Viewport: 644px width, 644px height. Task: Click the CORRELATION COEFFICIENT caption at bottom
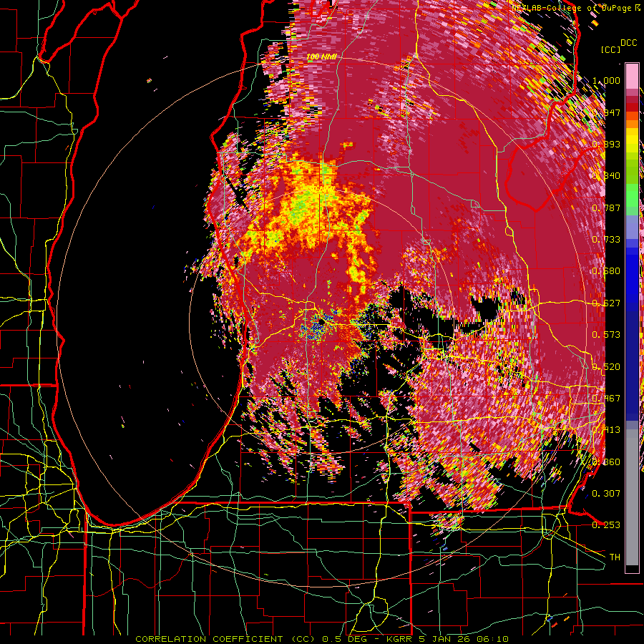coord(322,639)
